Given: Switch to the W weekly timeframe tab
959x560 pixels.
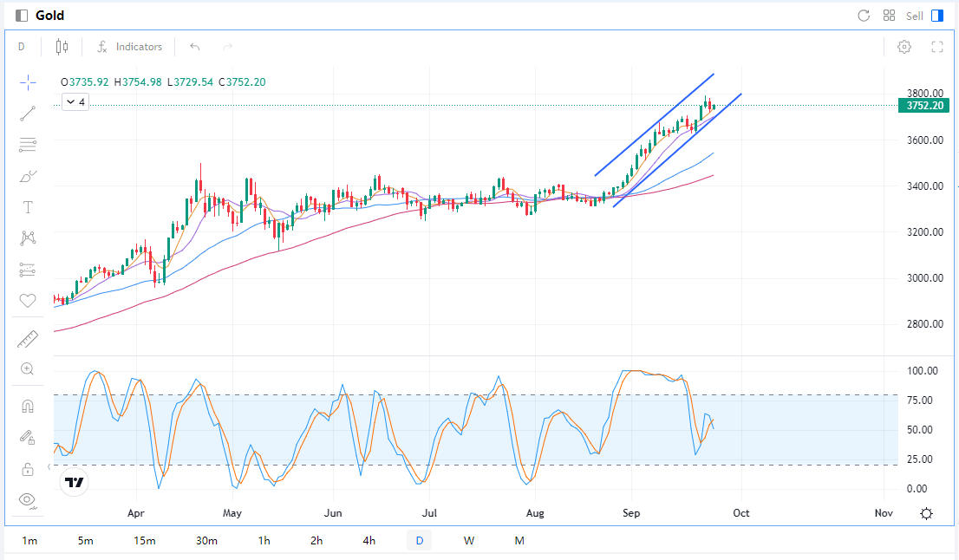Looking at the screenshot, I should pos(469,541).
